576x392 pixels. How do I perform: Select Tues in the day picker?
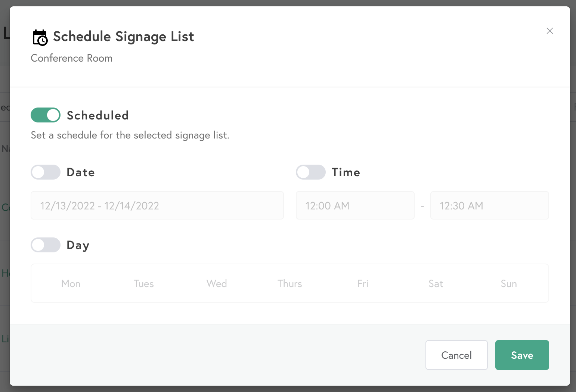point(143,283)
